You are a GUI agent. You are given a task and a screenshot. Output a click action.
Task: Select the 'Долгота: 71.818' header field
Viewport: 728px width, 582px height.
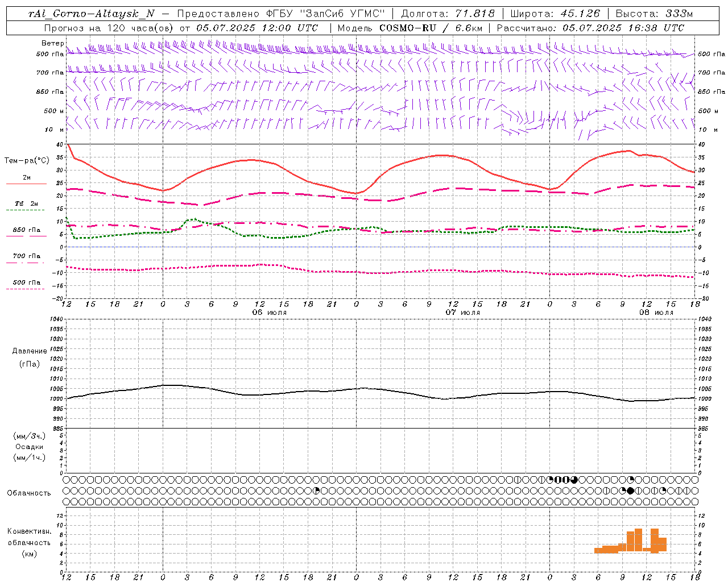448,14
